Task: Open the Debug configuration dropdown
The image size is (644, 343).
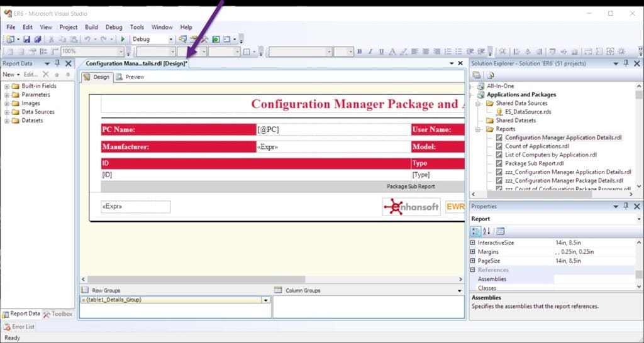Action: [171, 40]
